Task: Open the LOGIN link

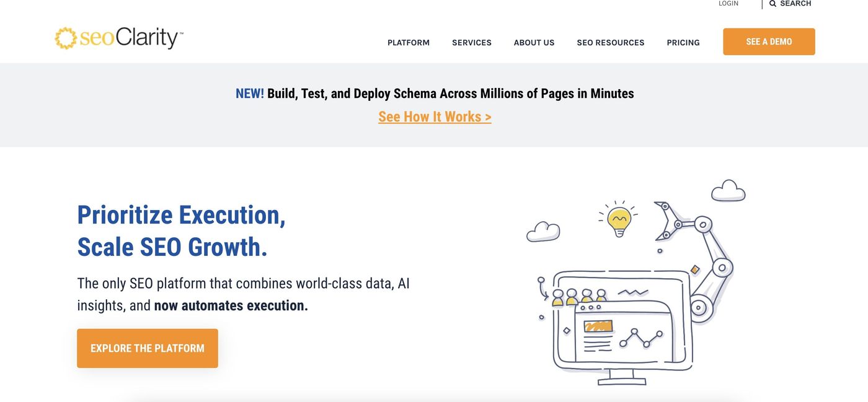Action: 728,4
